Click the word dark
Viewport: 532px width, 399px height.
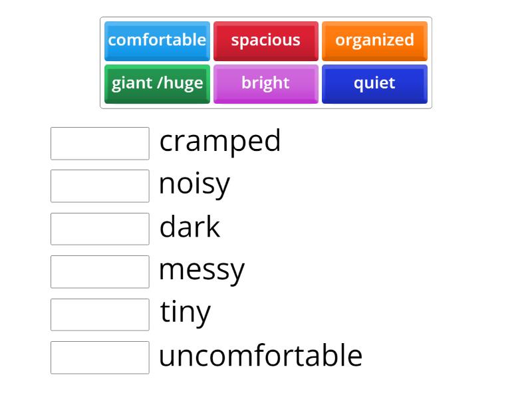point(189,227)
